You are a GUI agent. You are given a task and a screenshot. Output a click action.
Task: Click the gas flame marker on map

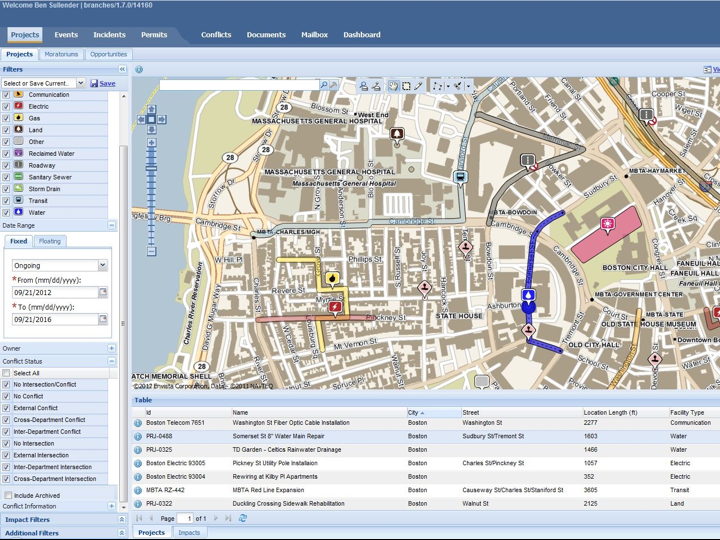(x=332, y=278)
